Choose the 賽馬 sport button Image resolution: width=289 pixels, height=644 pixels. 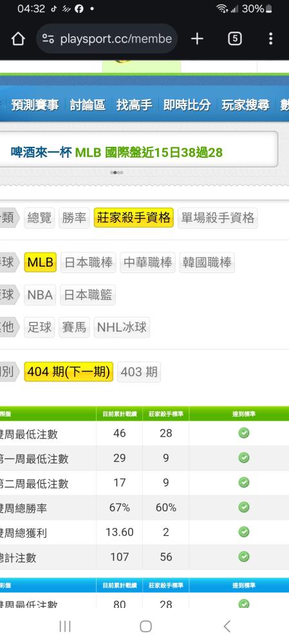tap(74, 327)
